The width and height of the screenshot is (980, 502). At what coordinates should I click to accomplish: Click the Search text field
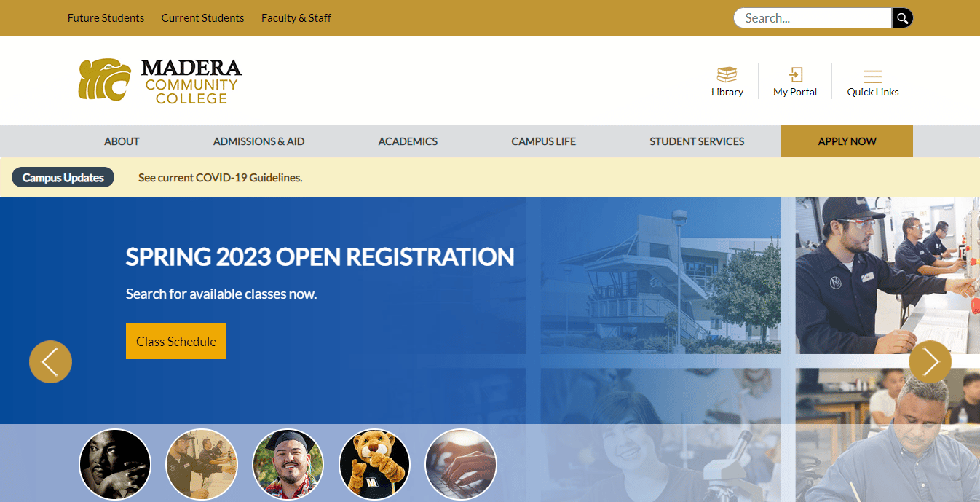point(812,18)
